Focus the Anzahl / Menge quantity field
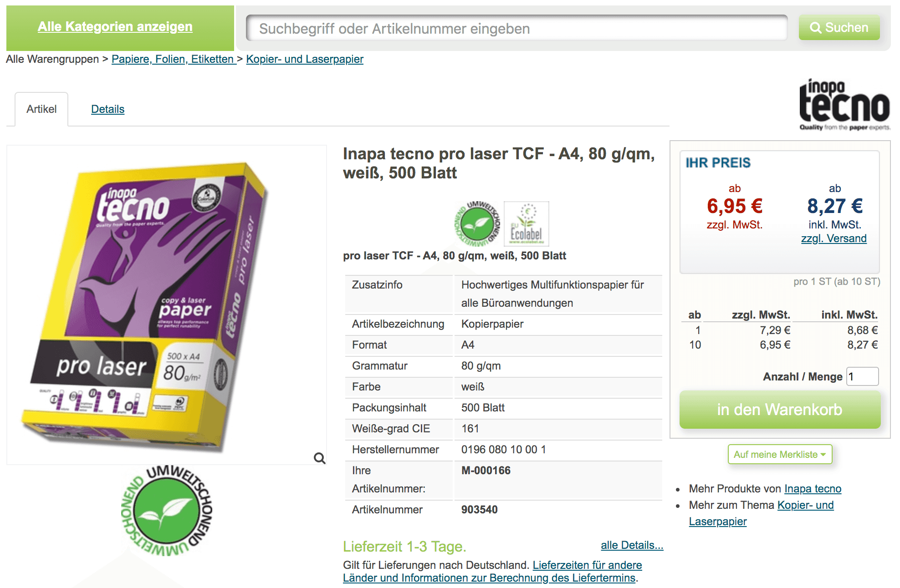900x588 pixels. (x=862, y=376)
